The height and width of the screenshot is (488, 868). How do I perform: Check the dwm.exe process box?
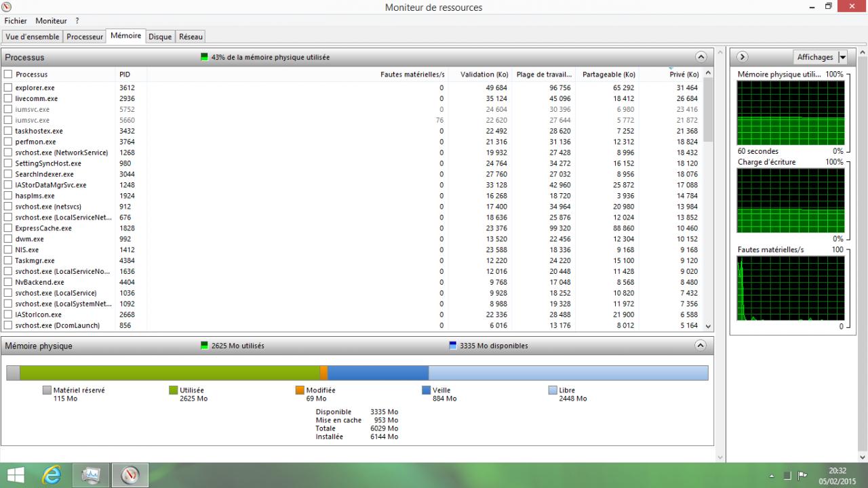click(x=8, y=239)
